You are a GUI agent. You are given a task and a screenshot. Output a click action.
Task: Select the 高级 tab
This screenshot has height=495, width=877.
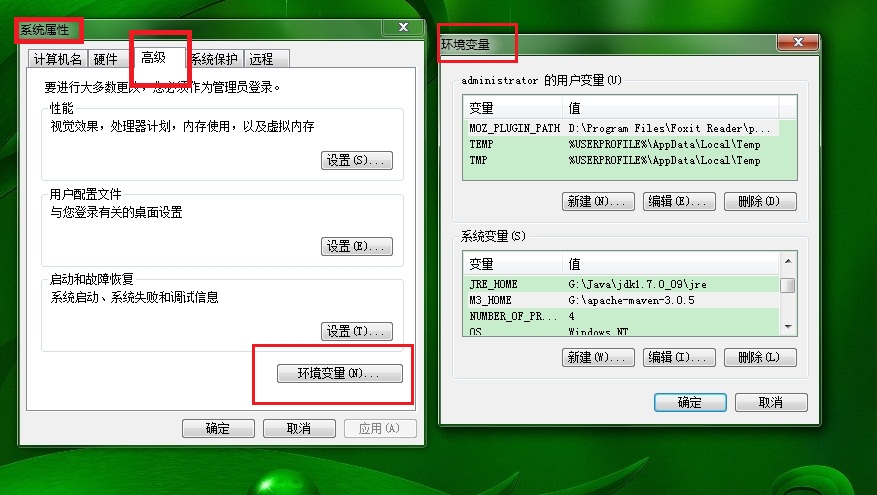154,57
